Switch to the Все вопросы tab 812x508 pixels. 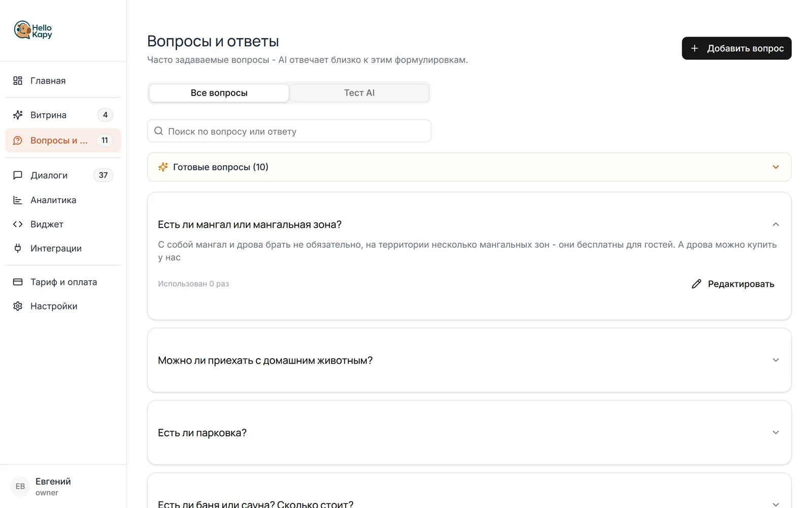pyautogui.click(x=219, y=93)
